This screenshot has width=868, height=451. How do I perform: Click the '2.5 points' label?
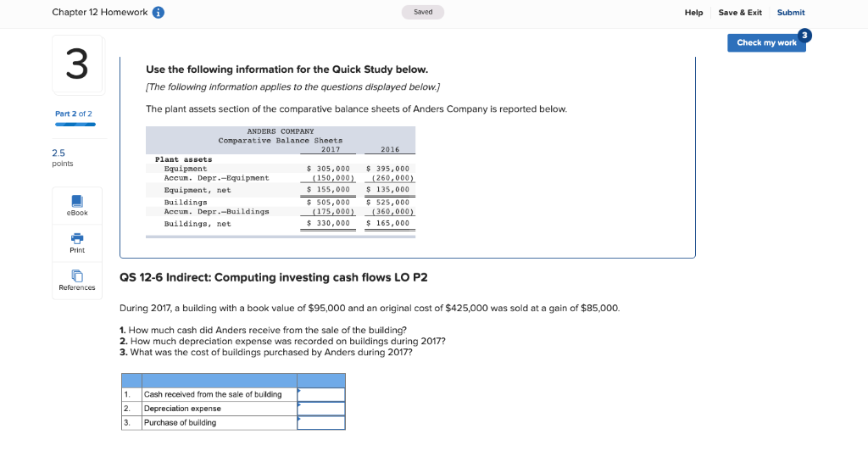[62, 158]
